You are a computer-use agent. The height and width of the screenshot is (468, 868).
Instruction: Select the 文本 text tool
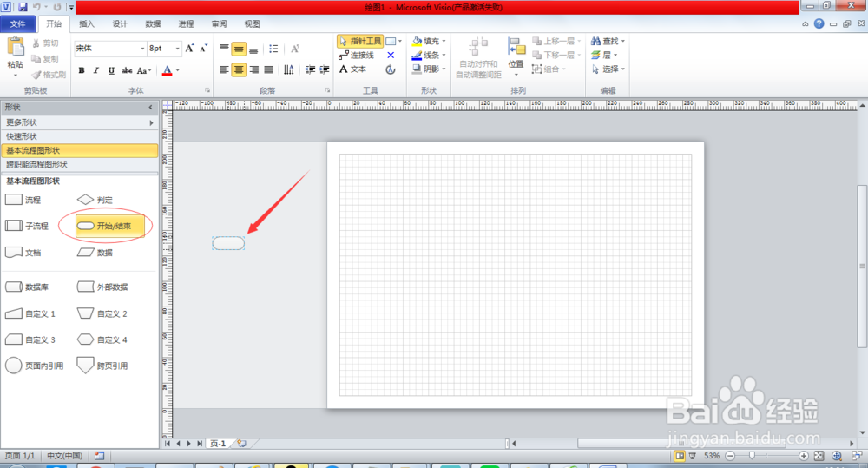coord(352,69)
